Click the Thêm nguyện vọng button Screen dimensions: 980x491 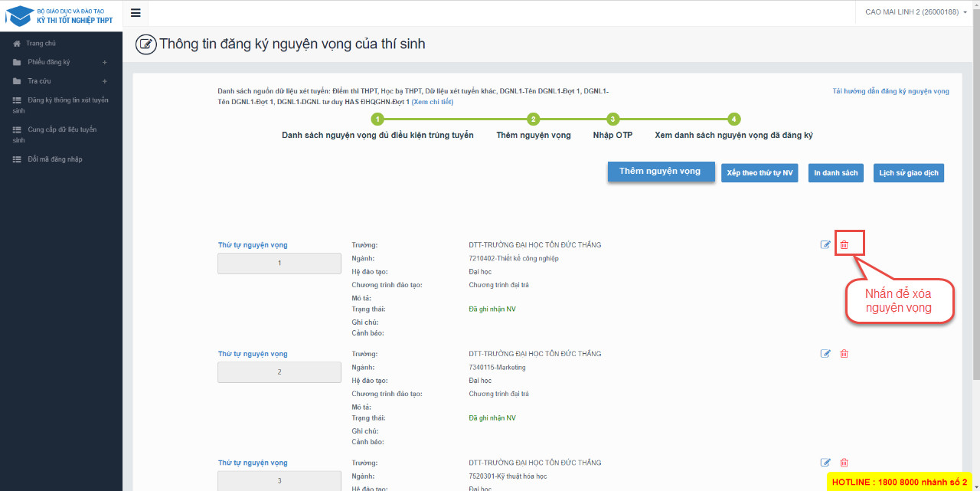pyautogui.click(x=660, y=172)
